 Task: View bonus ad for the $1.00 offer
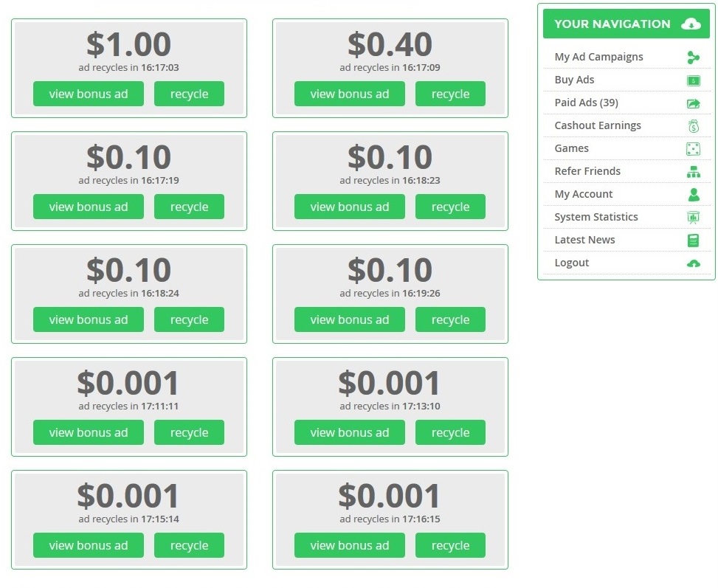[89, 94]
